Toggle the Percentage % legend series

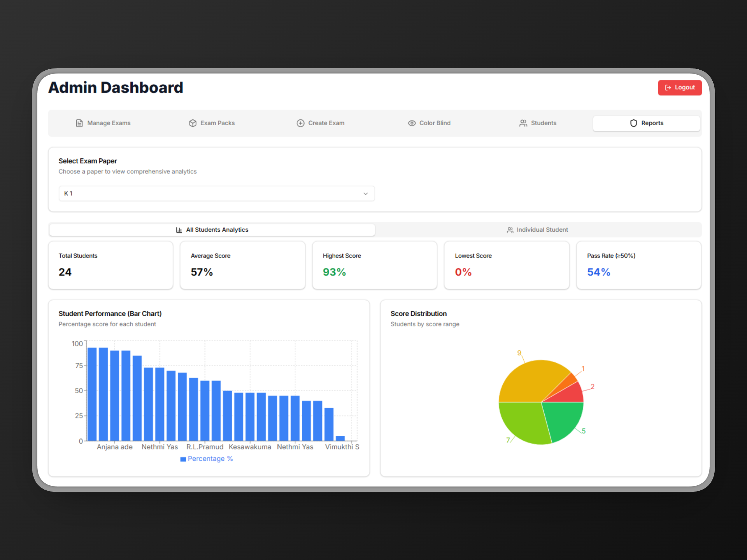(207, 459)
